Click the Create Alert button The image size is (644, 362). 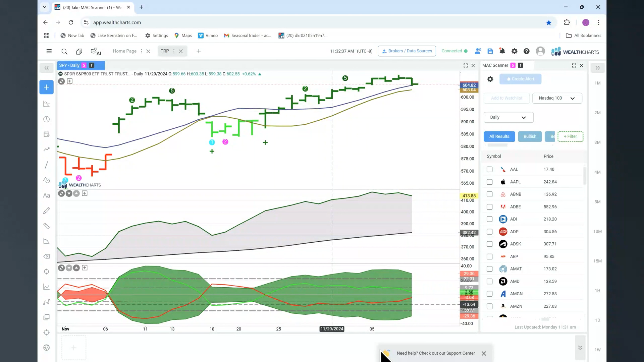pos(520,79)
